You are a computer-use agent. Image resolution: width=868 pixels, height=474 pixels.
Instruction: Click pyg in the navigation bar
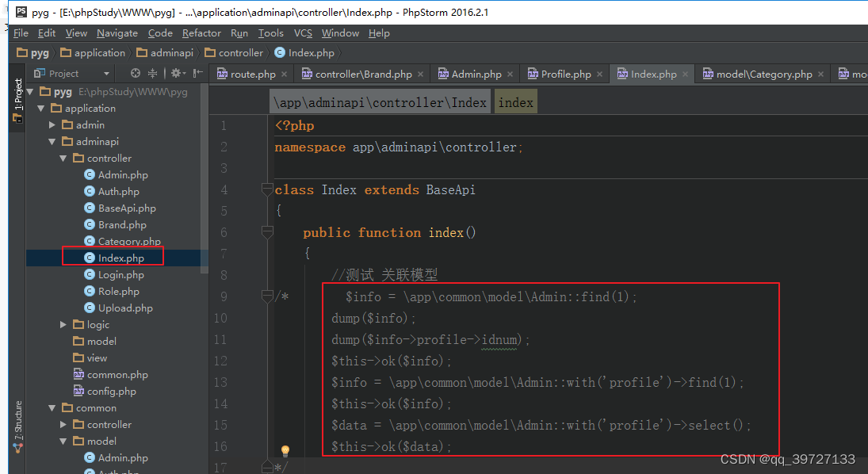33,52
